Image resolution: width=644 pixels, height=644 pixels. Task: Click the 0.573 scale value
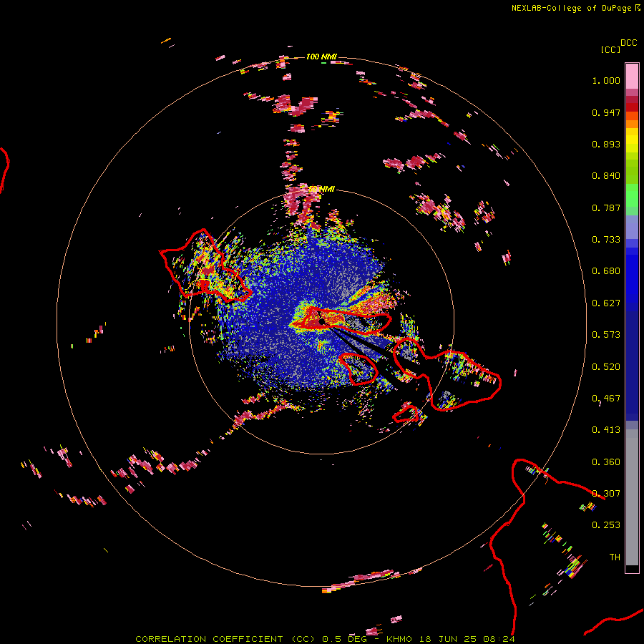coord(606,335)
